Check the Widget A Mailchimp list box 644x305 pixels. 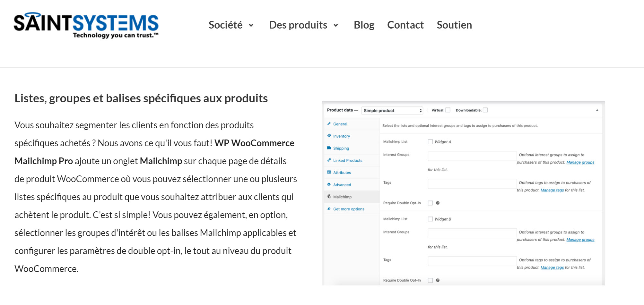tap(430, 142)
